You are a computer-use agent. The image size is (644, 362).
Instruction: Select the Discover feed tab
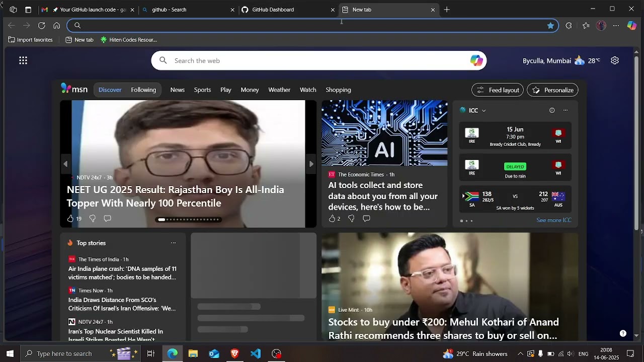tap(110, 89)
